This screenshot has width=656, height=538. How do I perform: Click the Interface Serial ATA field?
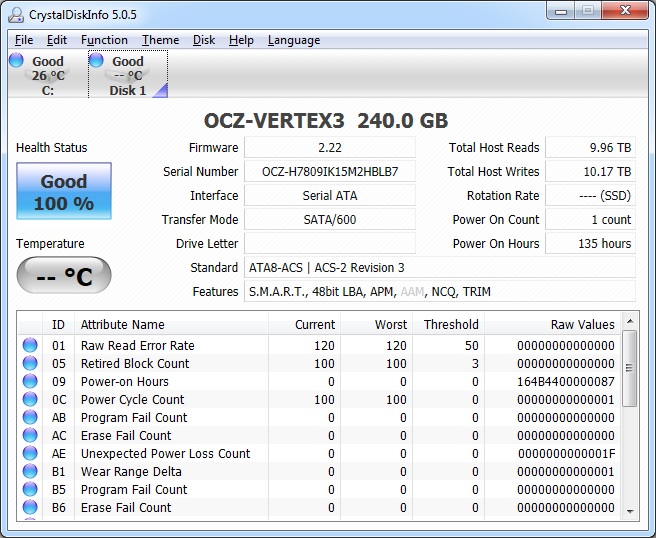pyautogui.click(x=330, y=195)
